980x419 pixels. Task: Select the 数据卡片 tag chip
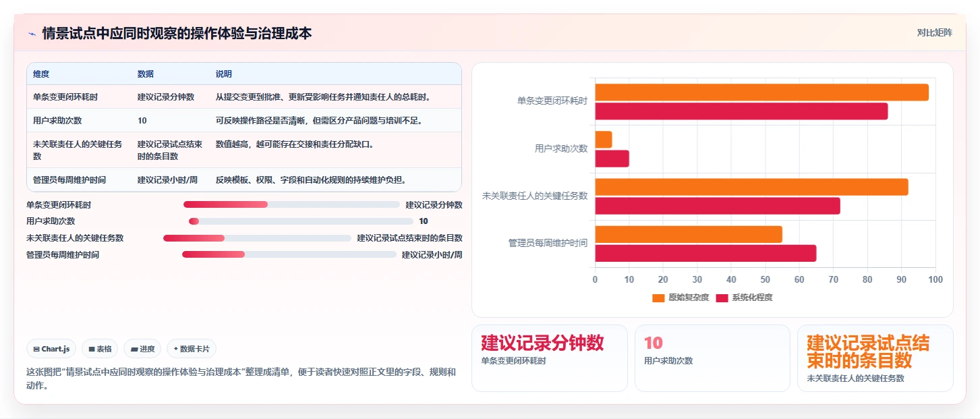(x=192, y=349)
